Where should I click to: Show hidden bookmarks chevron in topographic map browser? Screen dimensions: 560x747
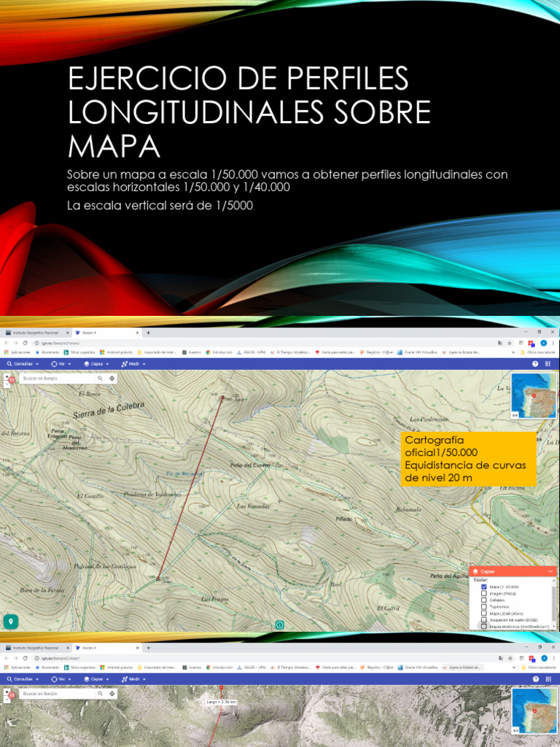[x=513, y=352]
